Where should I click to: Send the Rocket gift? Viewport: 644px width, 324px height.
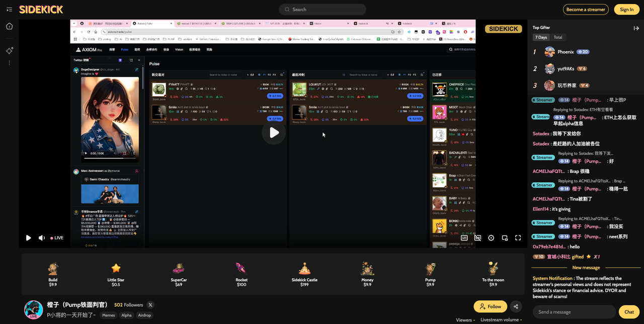tap(242, 275)
